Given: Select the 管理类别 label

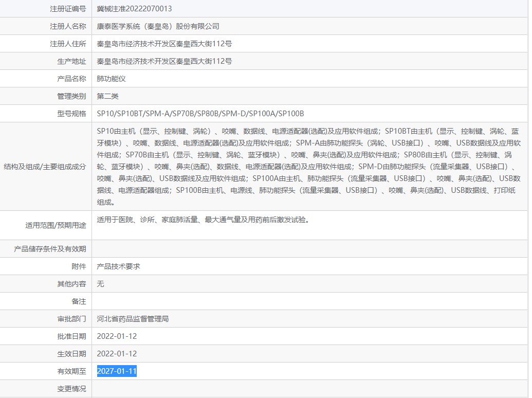Looking at the screenshot, I should click(71, 96).
